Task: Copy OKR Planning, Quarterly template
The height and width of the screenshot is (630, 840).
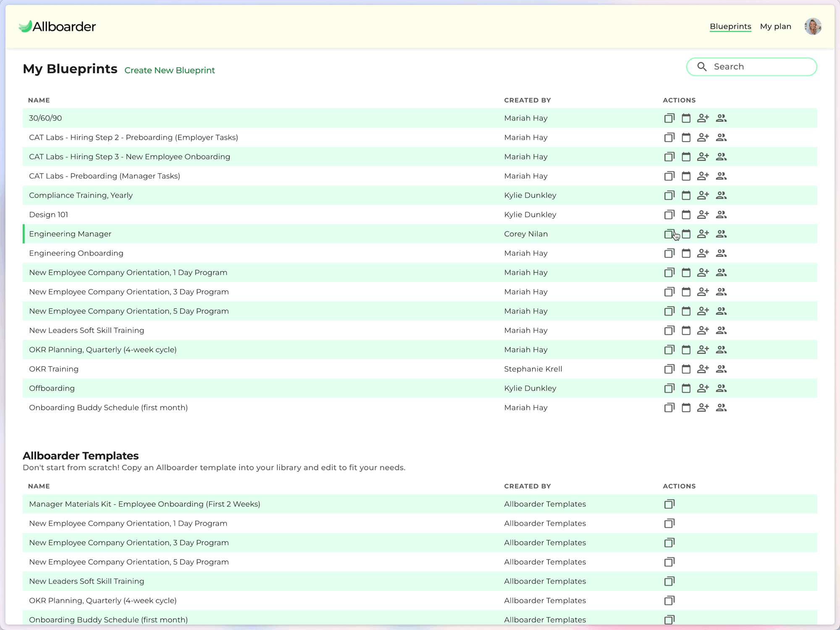Action: (669, 601)
